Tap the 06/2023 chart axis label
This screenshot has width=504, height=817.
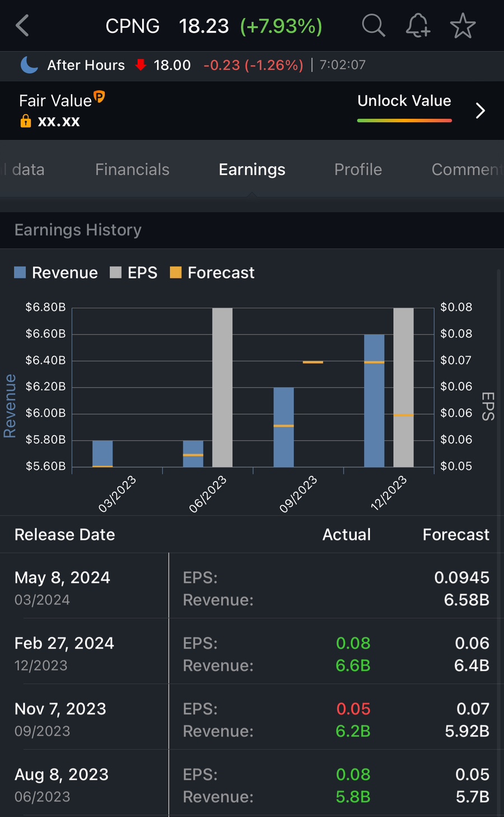coord(208,493)
